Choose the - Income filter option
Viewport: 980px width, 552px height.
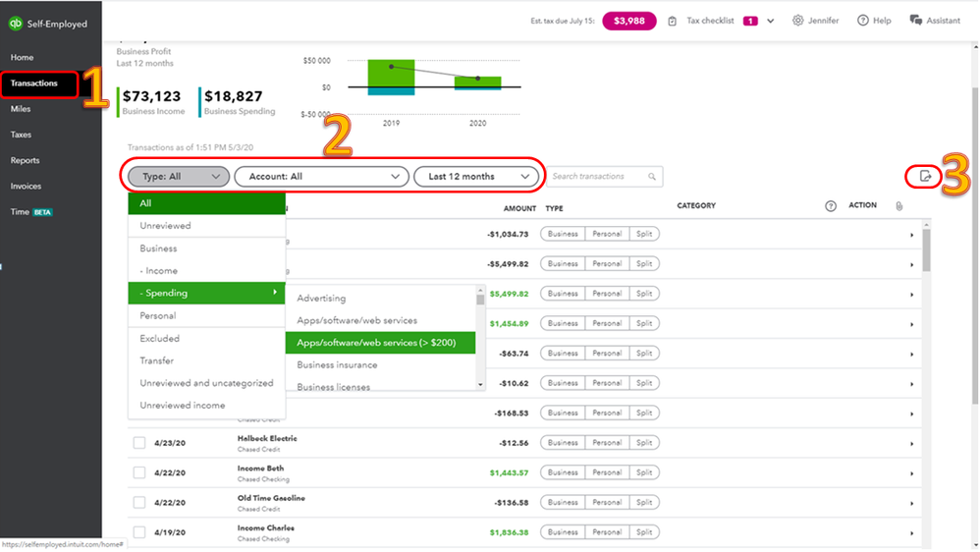(207, 271)
